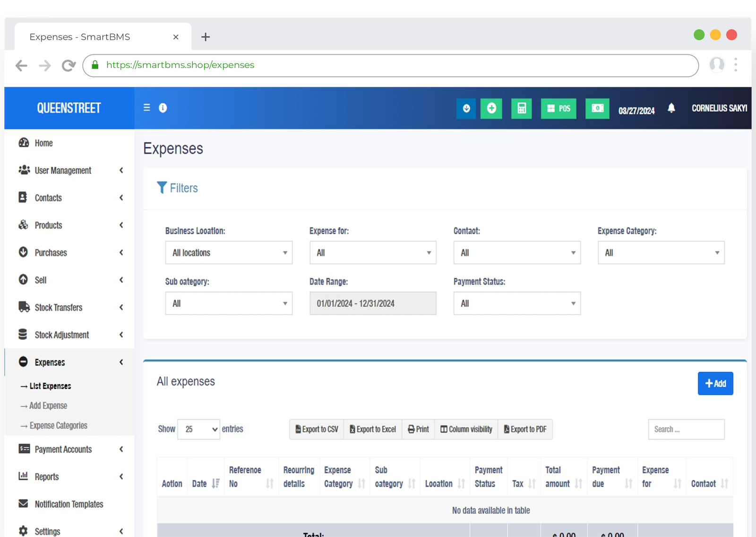Click the calculator icon in header
Image resolution: width=756 pixels, height=537 pixels.
[521, 109]
